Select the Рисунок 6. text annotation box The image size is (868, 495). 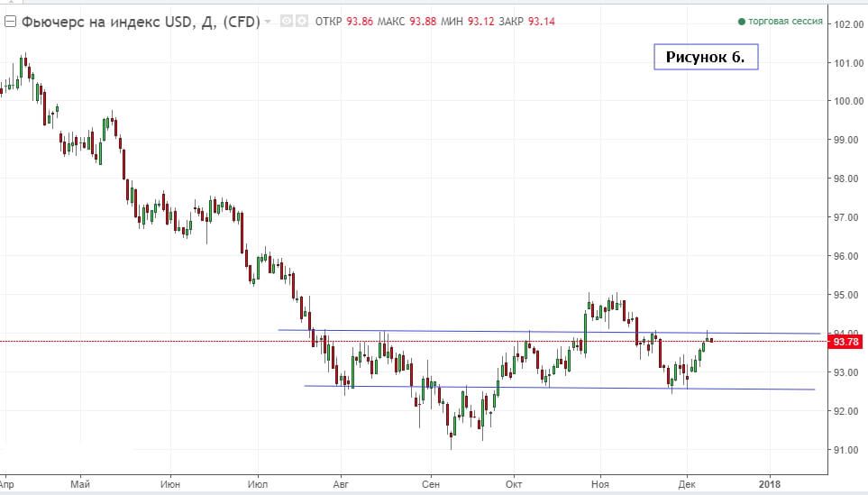click(705, 57)
